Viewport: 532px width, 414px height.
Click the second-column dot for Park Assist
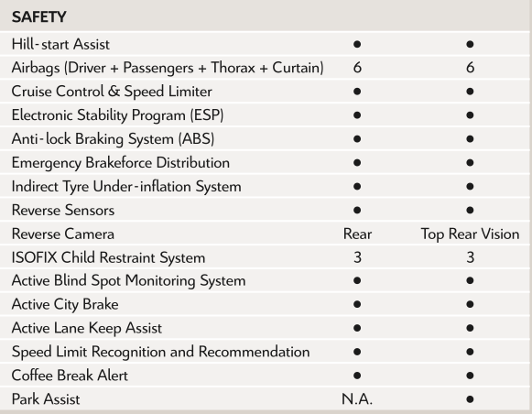tap(470, 399)
